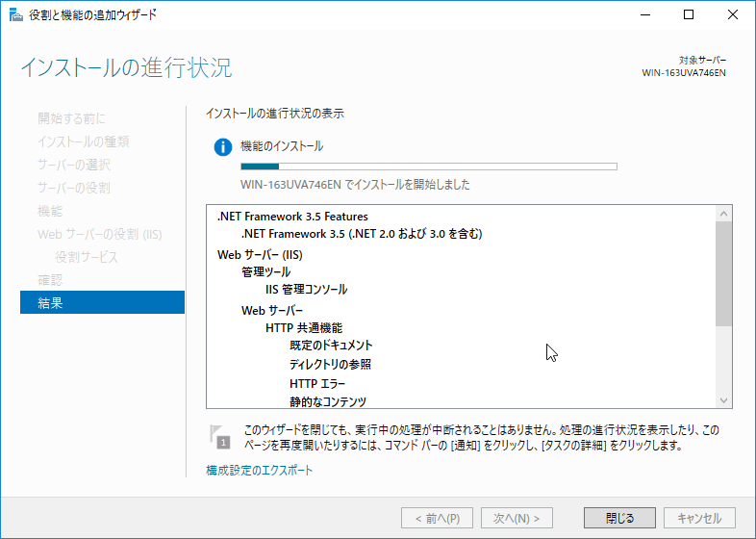
Task: Maximize the wizard window
Action: 689,14
